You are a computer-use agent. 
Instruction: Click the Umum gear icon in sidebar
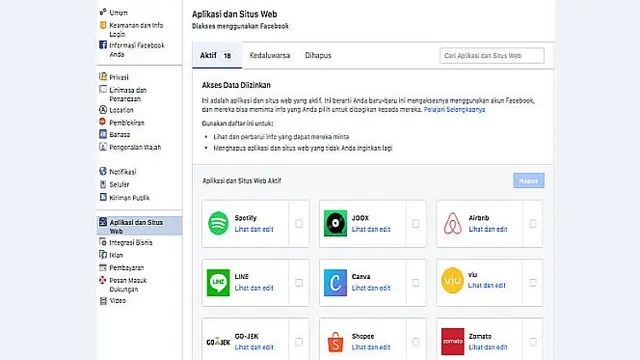(103, 12)
